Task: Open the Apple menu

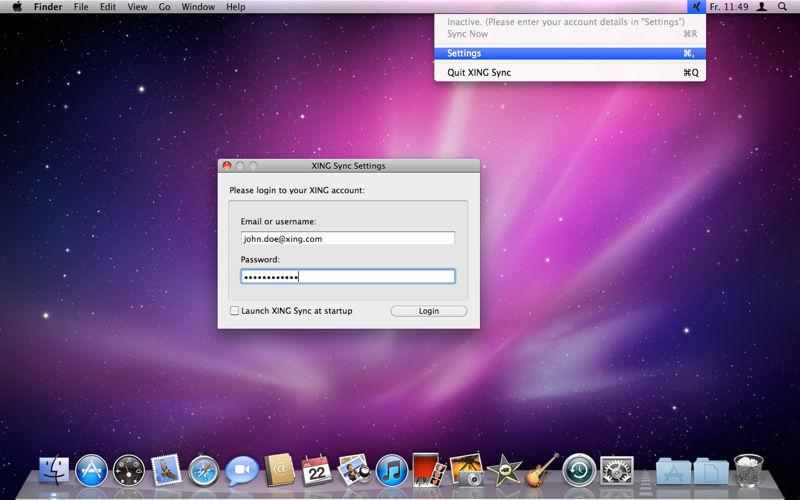Action: pyautogui.click(x=17, y=7)
